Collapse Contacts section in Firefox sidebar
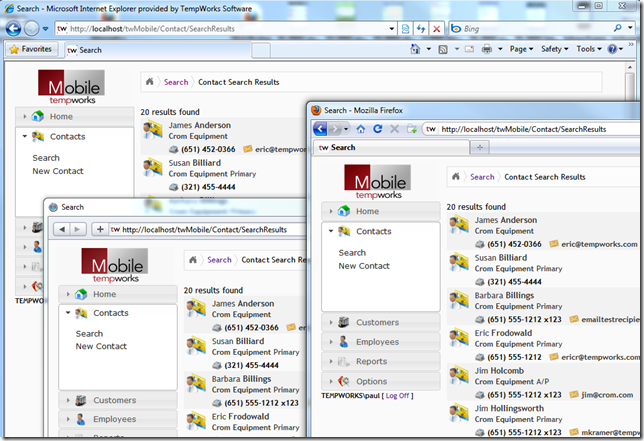Image resolution: width=644 pixels, height=441 pixels. pos(373,231)
